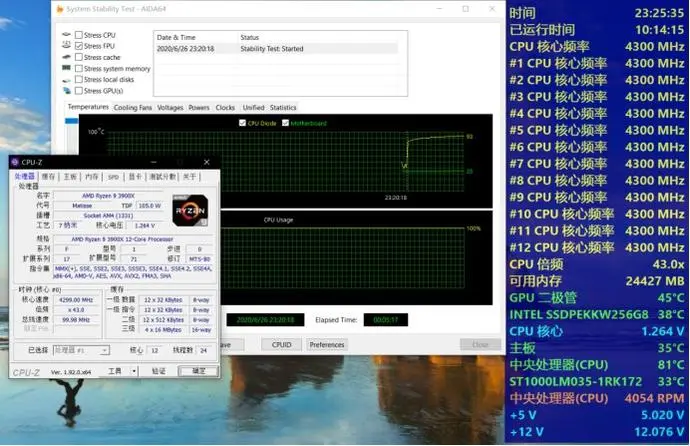690x446 pixels.
Task: Click the AIDA64 flame icon in title bar
Action: tap(60, 9)
